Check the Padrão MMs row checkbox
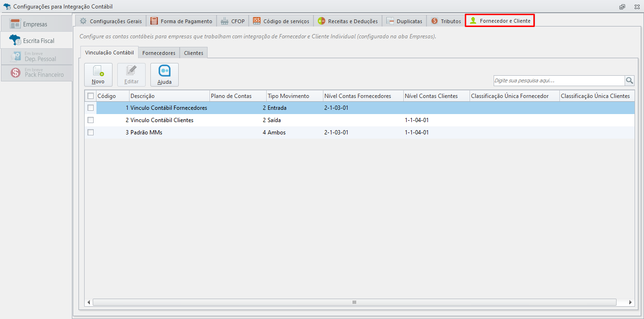Screen dimensions: 644x319 [91, 133]
